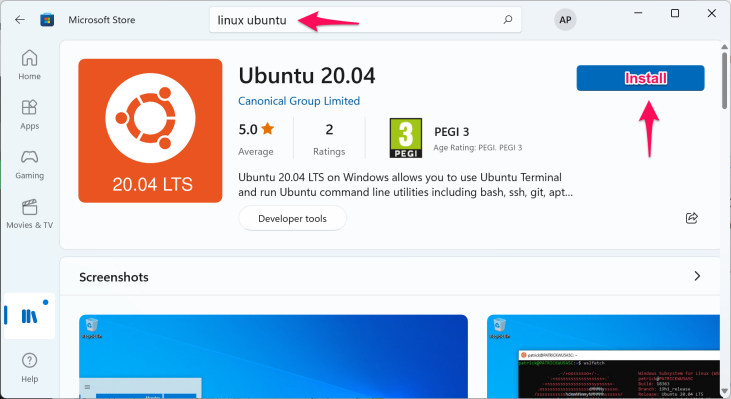Open Help from the sidebar
Image resolution: width=731 pixels, height=399 pixels.
click(29, 368)
